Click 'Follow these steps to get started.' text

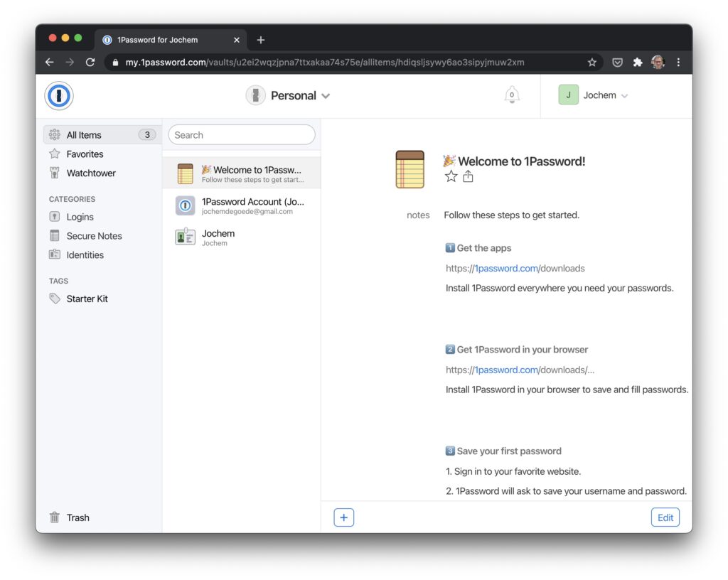tap(512, 215)
